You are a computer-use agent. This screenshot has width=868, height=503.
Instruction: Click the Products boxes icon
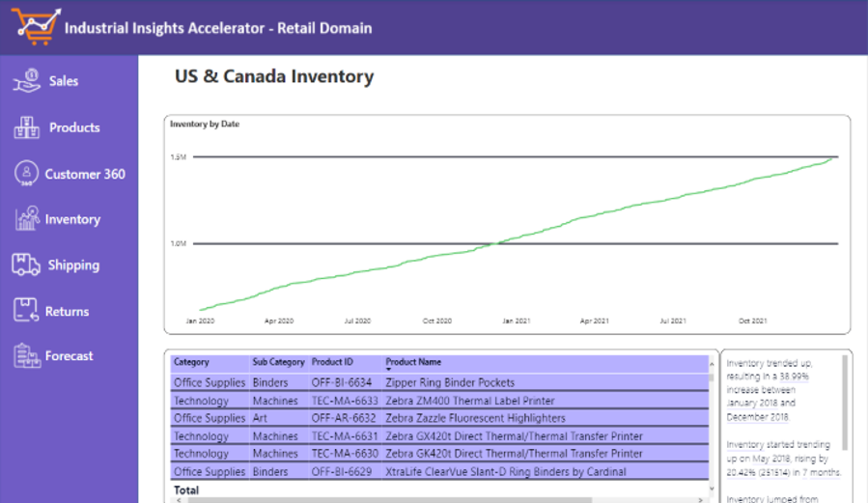[x=27, y=127]
